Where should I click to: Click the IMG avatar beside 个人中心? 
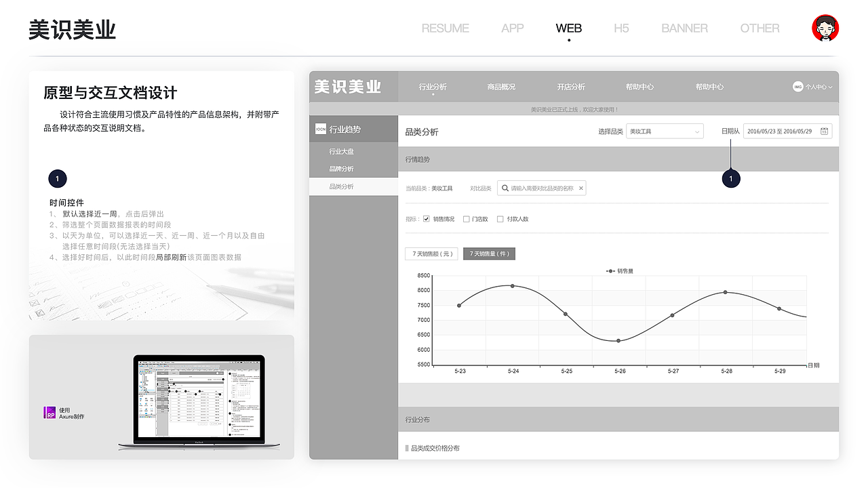tap(798, 87)
